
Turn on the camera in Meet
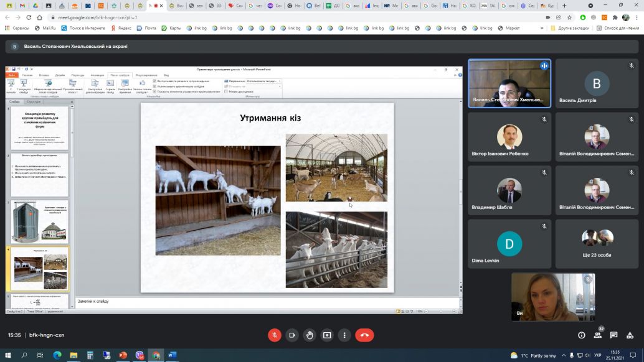coord(292,335)
